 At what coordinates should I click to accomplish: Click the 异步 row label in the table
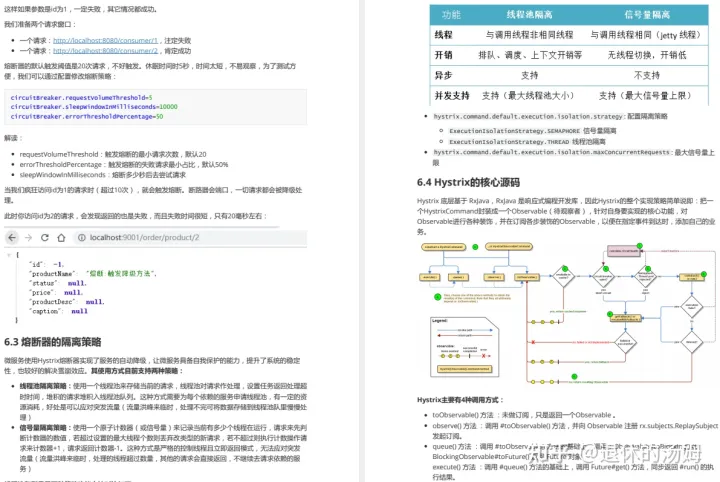(x=443, y=75)
